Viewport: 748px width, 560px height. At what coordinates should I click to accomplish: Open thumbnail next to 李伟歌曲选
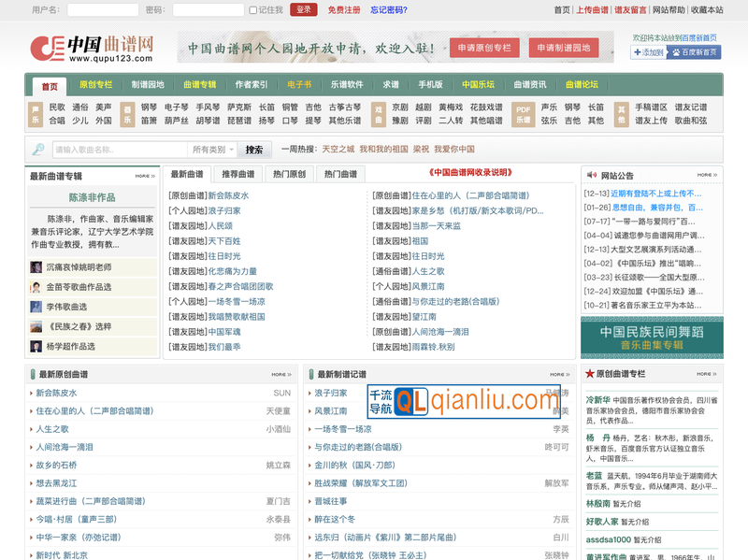coord(36,307)
